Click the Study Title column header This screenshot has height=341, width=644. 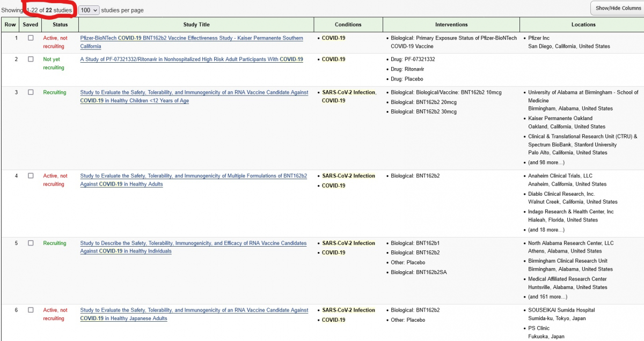tap(196, 25)
